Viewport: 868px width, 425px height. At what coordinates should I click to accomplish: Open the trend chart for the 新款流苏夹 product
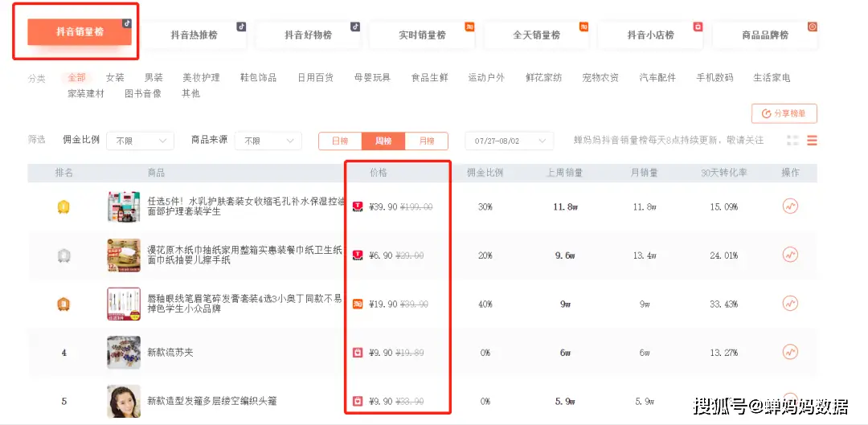click(790, 352)
